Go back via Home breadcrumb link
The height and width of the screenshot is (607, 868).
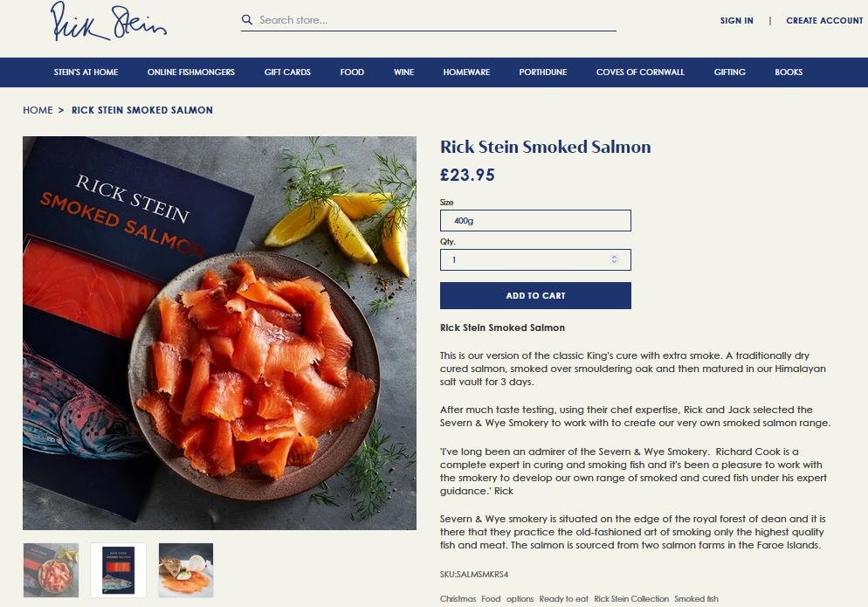[x=38, y=110]
